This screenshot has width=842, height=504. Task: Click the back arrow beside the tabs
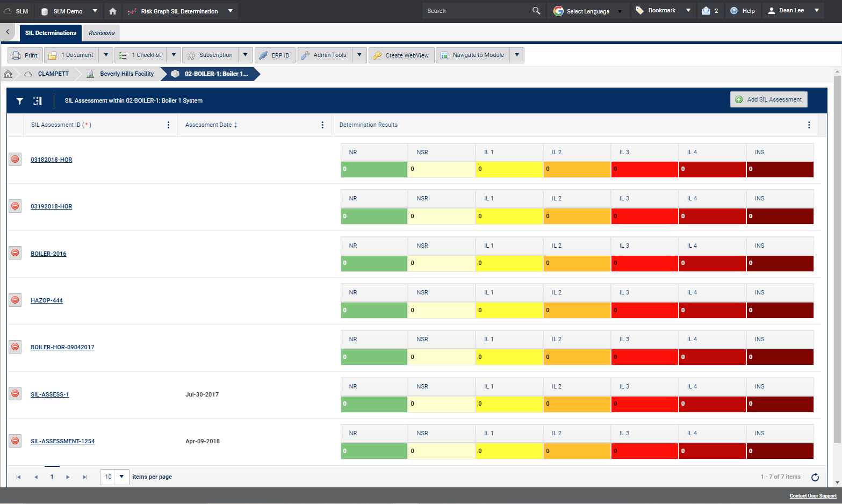[8, 32]
